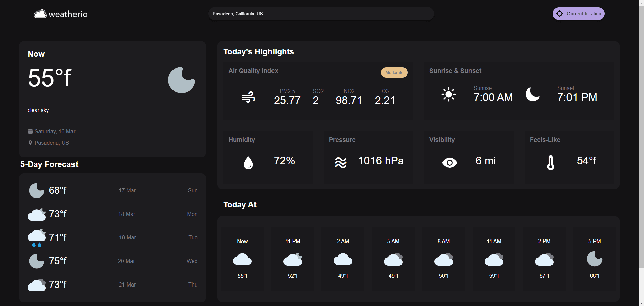Click the Today At heading
Screen dimensions: 644x306
pos(240,205)
